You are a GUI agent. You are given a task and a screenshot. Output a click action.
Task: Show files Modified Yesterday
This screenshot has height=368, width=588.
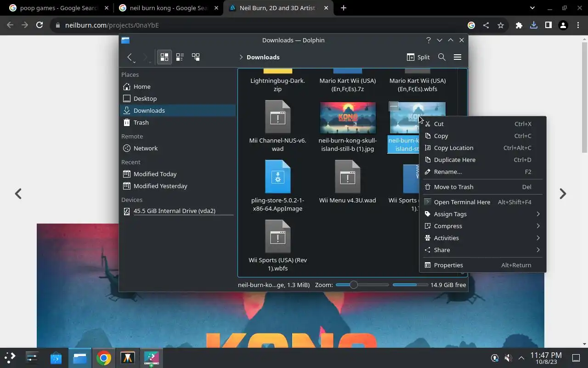[178, 186]
